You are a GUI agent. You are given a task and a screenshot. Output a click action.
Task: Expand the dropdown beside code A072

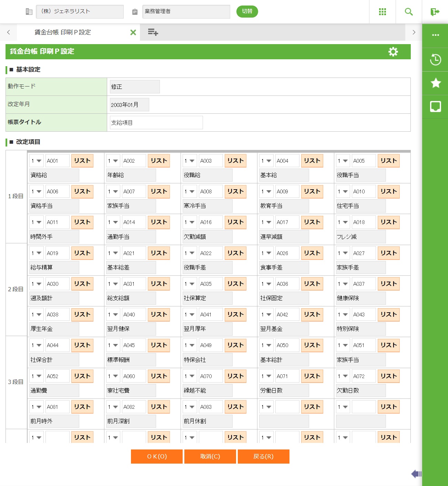(343, 376)
